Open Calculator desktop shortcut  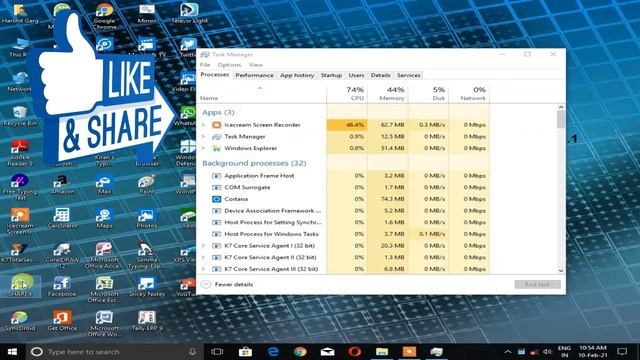tap(62, 218)
